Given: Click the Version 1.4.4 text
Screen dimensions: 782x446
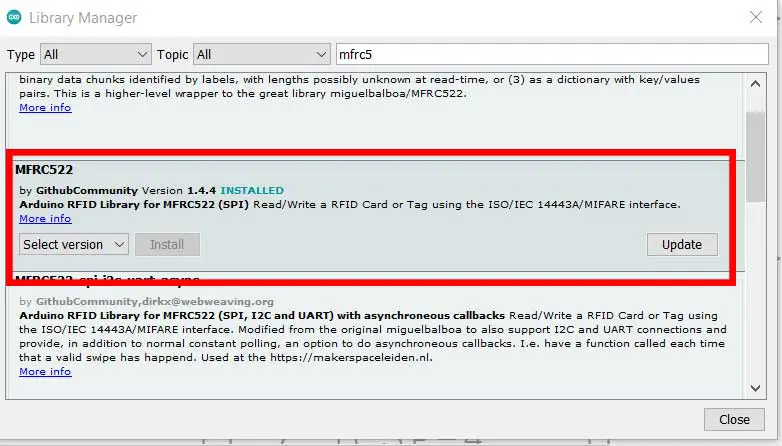Looking at the screenshot, I should 179,191.
